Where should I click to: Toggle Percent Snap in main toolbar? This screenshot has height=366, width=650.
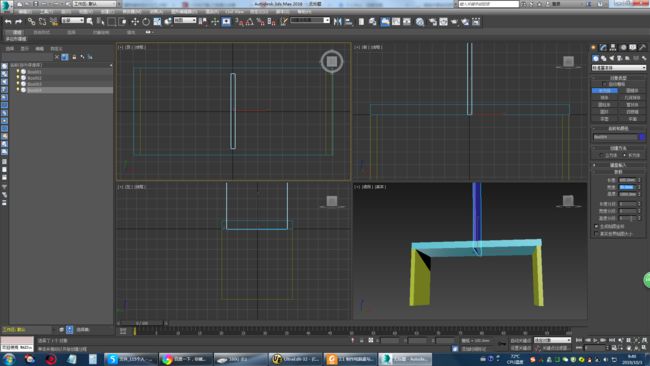click(261, 22)
